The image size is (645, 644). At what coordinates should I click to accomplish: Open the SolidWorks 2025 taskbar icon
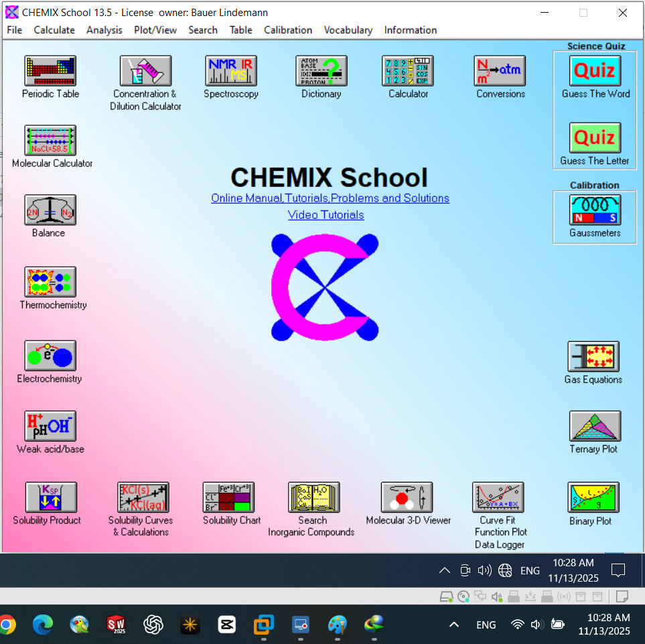point(116,625)
